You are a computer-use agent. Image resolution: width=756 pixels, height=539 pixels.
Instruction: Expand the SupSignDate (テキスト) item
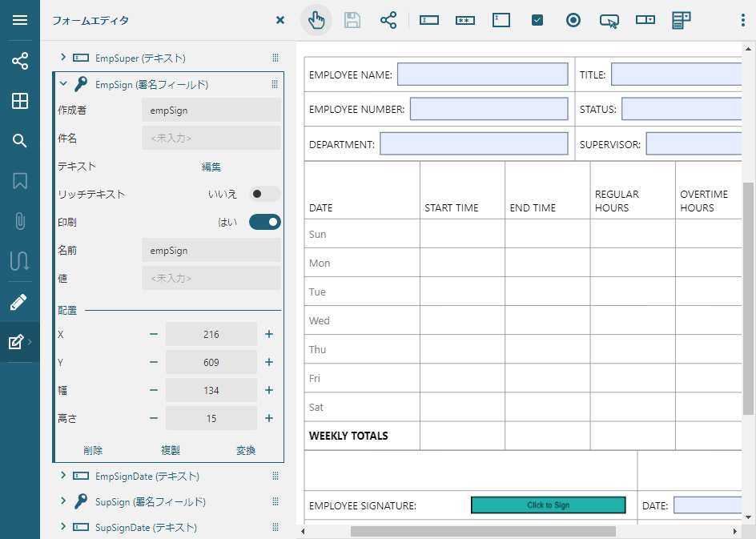[x=62, y=526]
